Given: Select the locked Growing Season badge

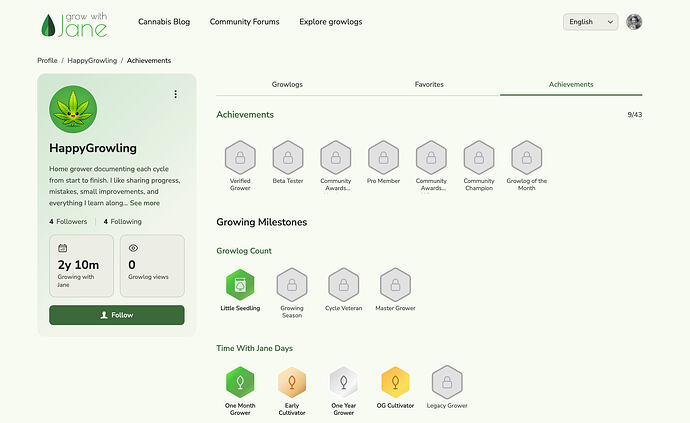Looking at the screenshot, I should (292, 285).
